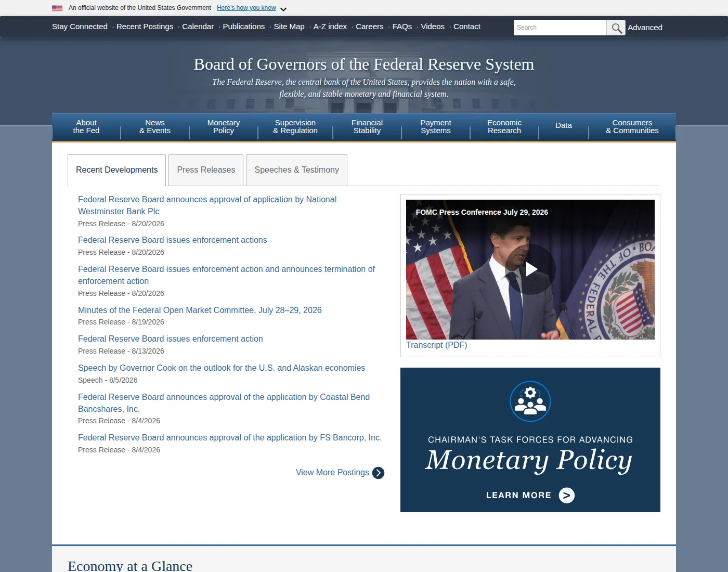The image size is (728, 572).
Task: Open the Monetary Policy menu
Action: 224,127
